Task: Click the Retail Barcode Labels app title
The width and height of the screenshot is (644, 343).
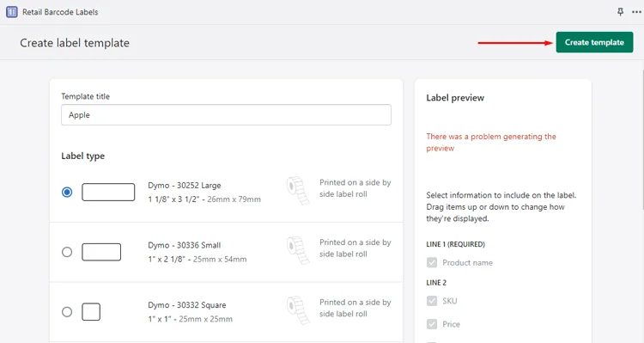Action: (60, 12)
